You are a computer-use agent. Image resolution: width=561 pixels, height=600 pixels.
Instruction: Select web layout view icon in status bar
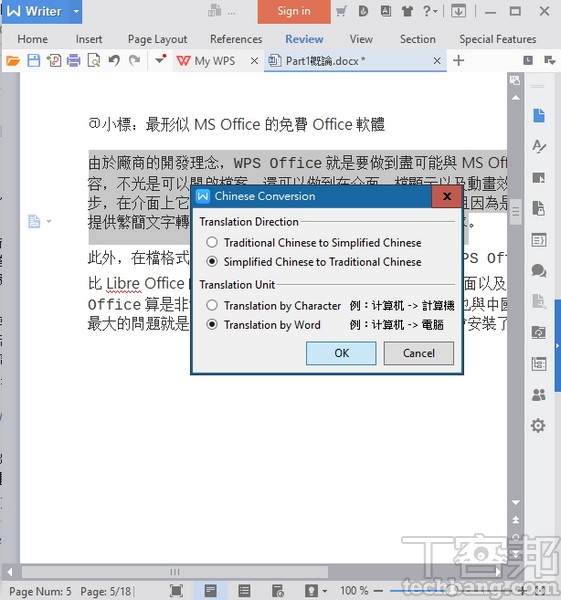coord(277,590)
